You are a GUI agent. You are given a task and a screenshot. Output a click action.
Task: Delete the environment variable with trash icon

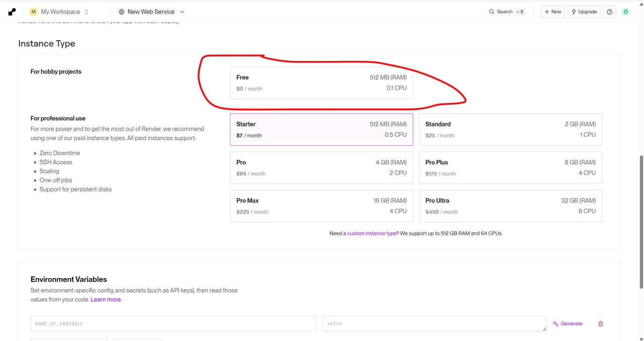tap(600, 323)
